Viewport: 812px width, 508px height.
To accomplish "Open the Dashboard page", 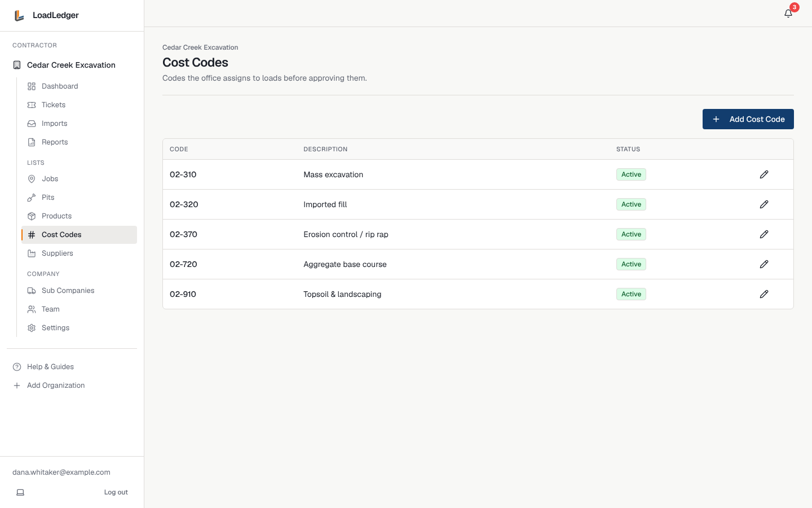I will tap(79, 86).
